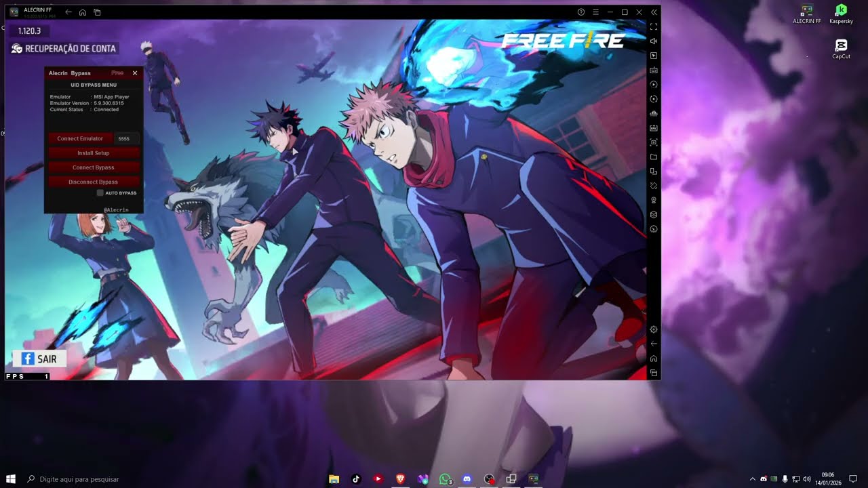This screenshot has width=868, height=488.
Task: Click the Facebook SAIR logout button
Action: click(x=39, y=359)
